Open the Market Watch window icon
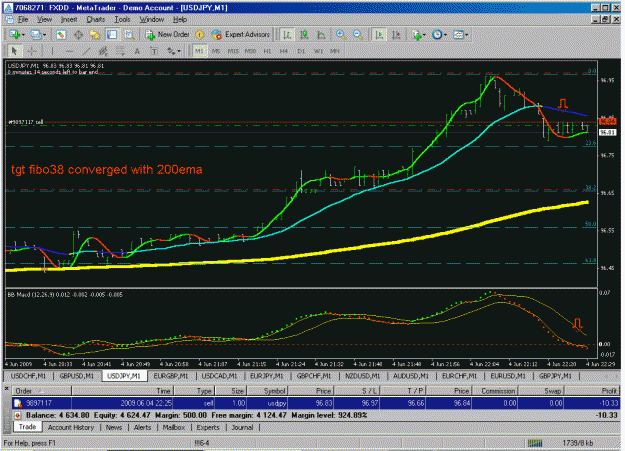This screenshot has width=625, height=451. [61, 35]
